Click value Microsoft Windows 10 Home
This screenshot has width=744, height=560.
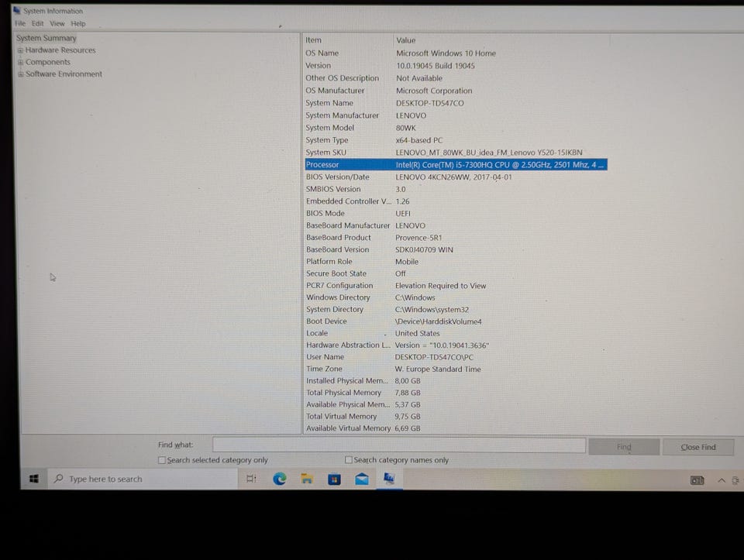pyautogui.click(x=446, y=53)
